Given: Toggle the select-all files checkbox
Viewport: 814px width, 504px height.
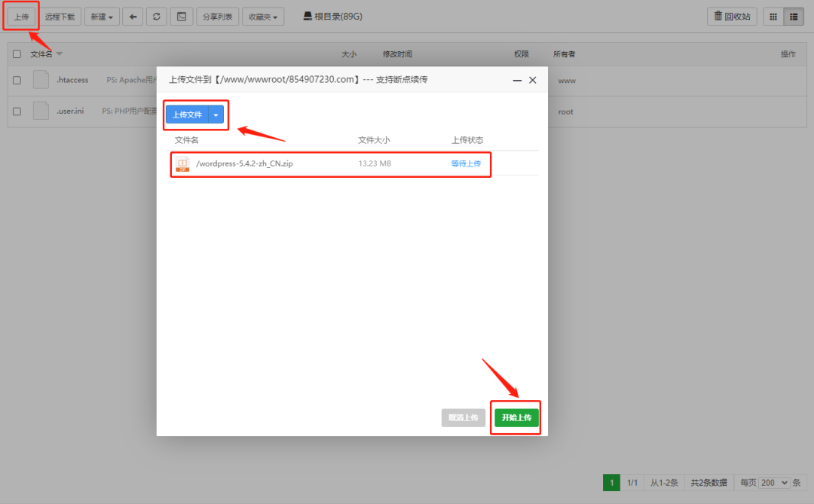Looking at the screenshot, I should [x=17, y=54].
